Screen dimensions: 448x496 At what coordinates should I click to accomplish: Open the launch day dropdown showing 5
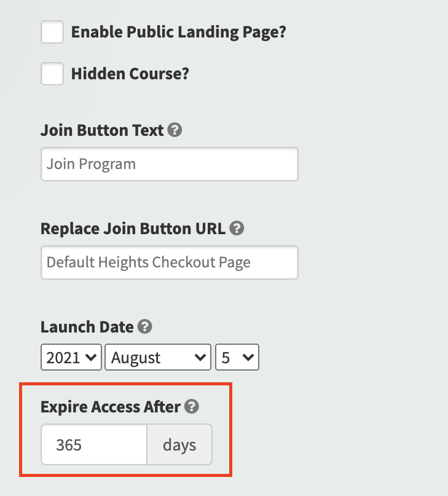pyautogui.click(x=237, y=357)
